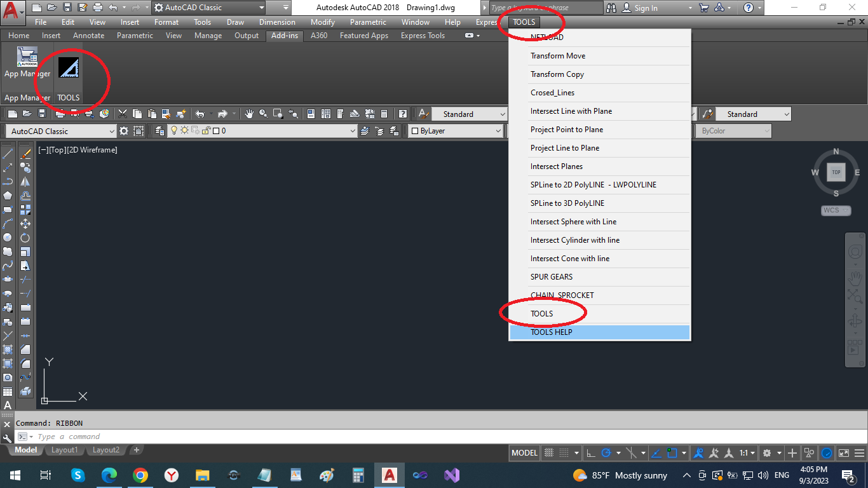This screenshot has height=488, width=868.
Task: Select the Arc draw tool
Action: (8, 223)
